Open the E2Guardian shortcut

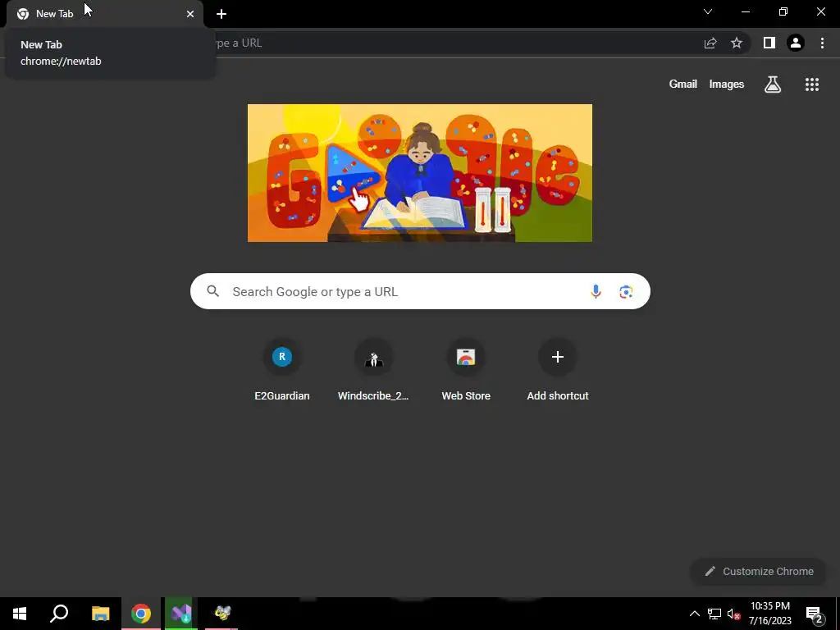coord(282,370)
